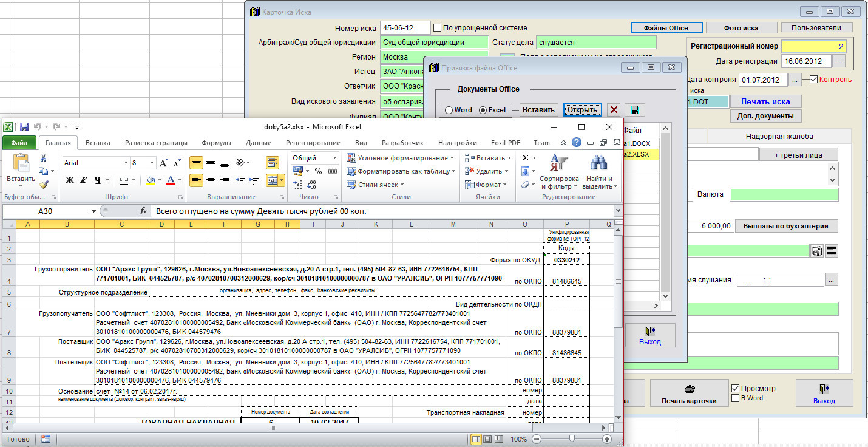
Task: Click the zoom slider in Excel status bar
Action: coord(571,438)
